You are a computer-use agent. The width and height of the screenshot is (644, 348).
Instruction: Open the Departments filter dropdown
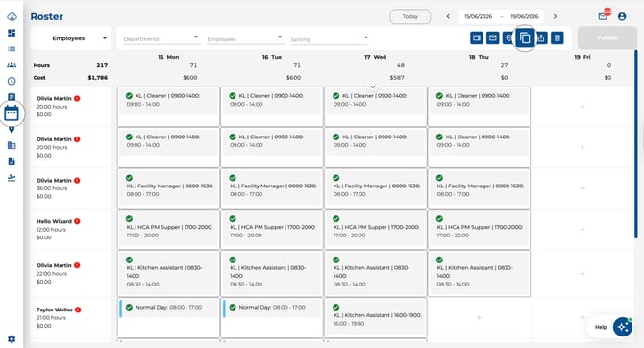coord(161,39)
